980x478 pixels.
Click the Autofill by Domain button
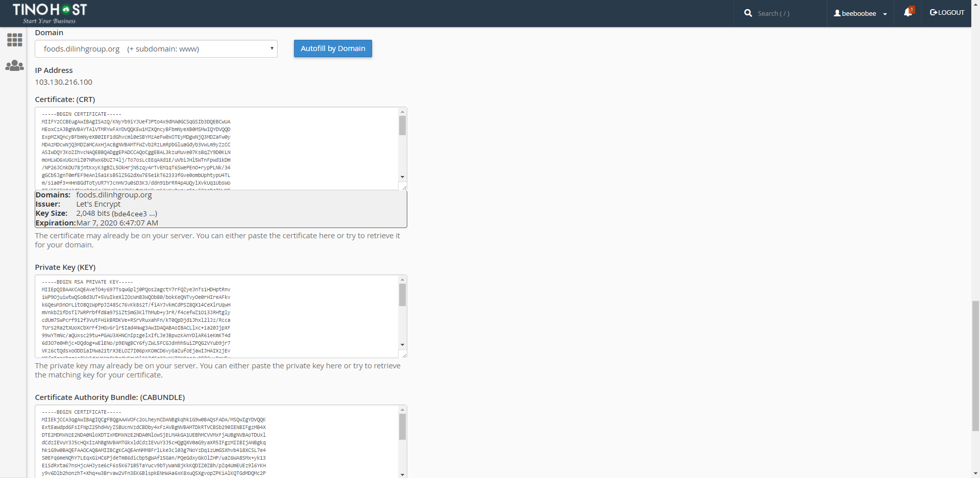tap(333, 48)
